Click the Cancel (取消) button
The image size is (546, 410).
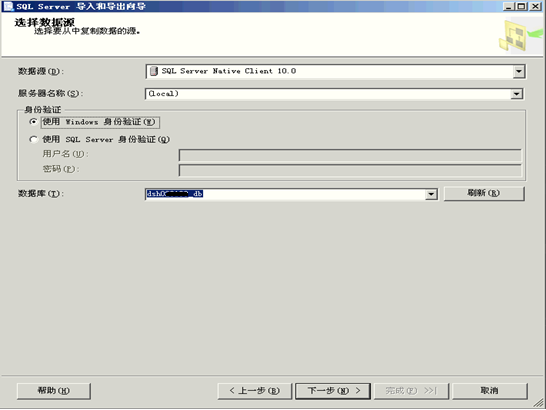pos(490,391)
